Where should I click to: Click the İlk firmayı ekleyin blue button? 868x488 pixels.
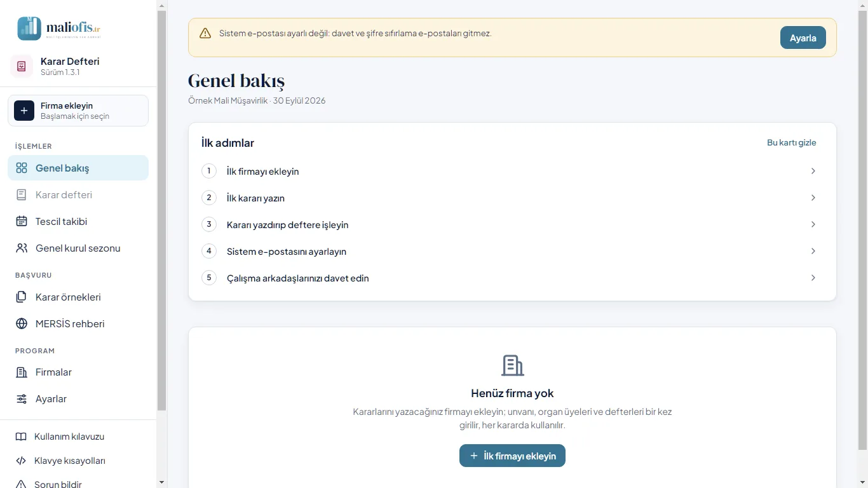[x=512, y=456]
